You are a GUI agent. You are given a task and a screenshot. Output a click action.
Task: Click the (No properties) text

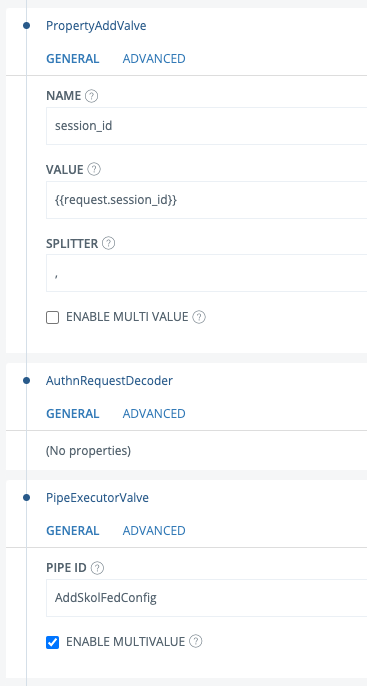(88, 451)
